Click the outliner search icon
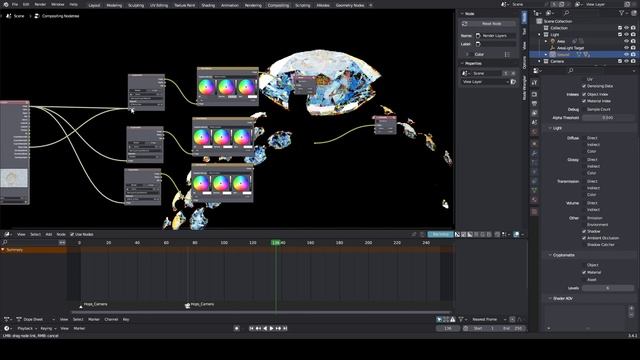Viewport: 640px width, 360px height. coord(566,13)
